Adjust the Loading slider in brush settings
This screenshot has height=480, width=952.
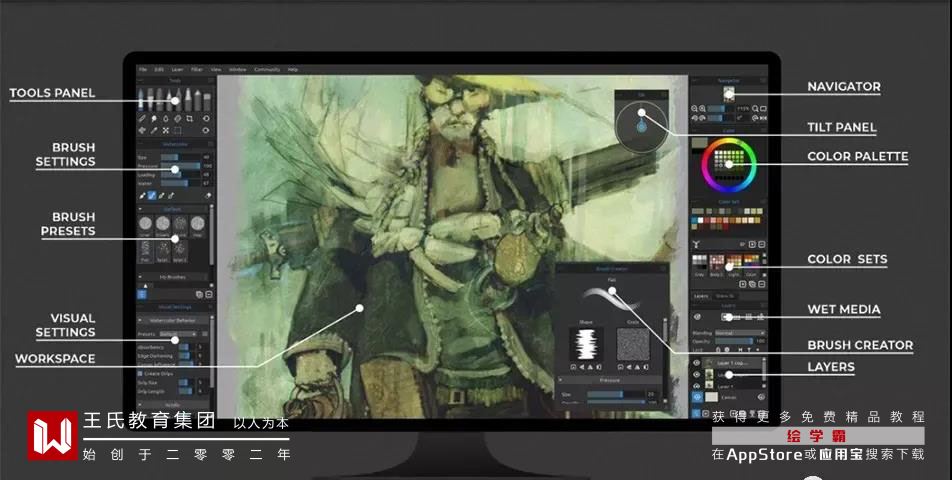tap(180, 174)
